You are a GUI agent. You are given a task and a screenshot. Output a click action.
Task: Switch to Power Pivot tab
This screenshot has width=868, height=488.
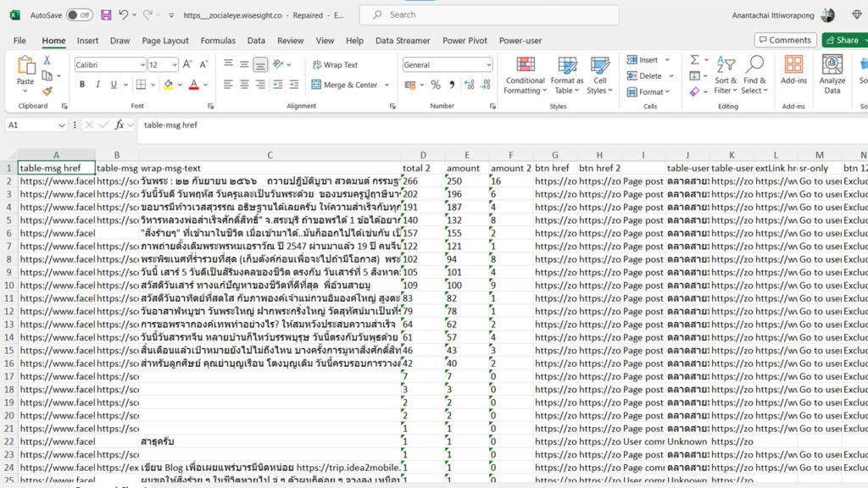pos(465,41)
